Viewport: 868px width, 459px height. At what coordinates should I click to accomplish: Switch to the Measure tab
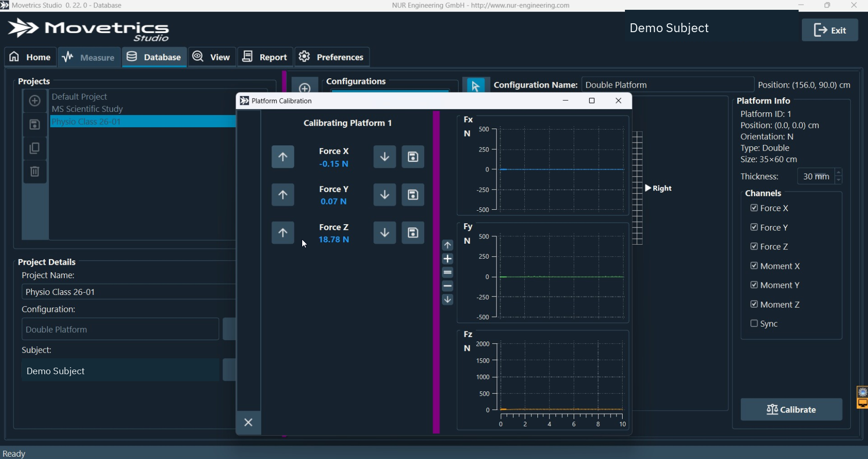click(89, 57)
